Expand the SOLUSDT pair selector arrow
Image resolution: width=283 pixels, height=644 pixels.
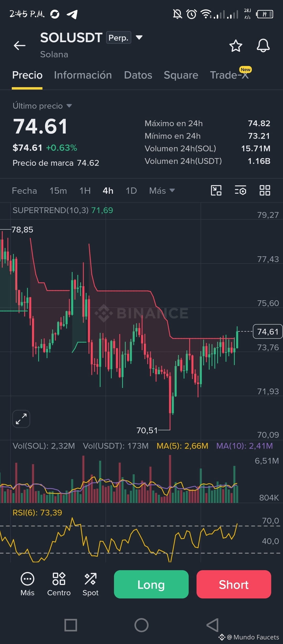click(139, 37)
